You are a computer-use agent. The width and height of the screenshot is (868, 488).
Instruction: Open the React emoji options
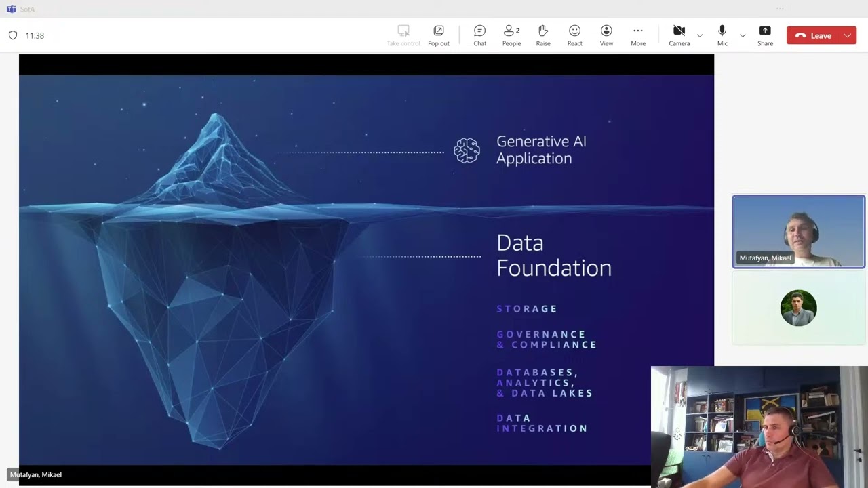point(574,35)
